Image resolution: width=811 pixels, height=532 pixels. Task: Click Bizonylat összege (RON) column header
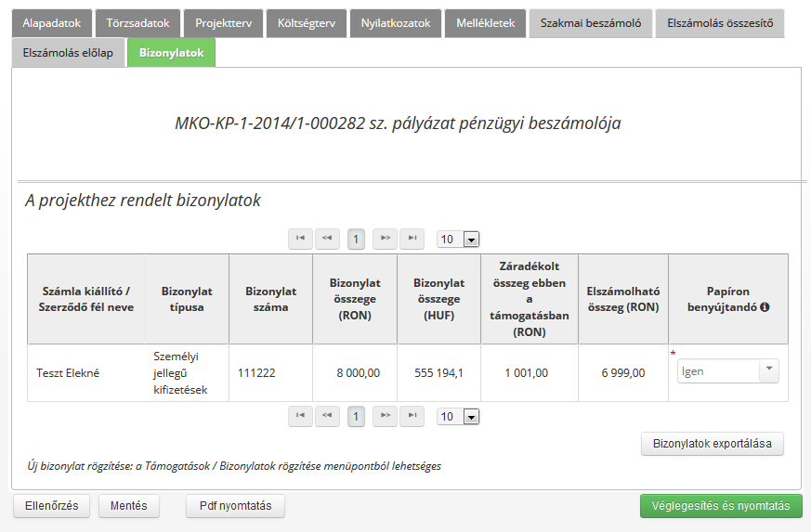(355, 299)
